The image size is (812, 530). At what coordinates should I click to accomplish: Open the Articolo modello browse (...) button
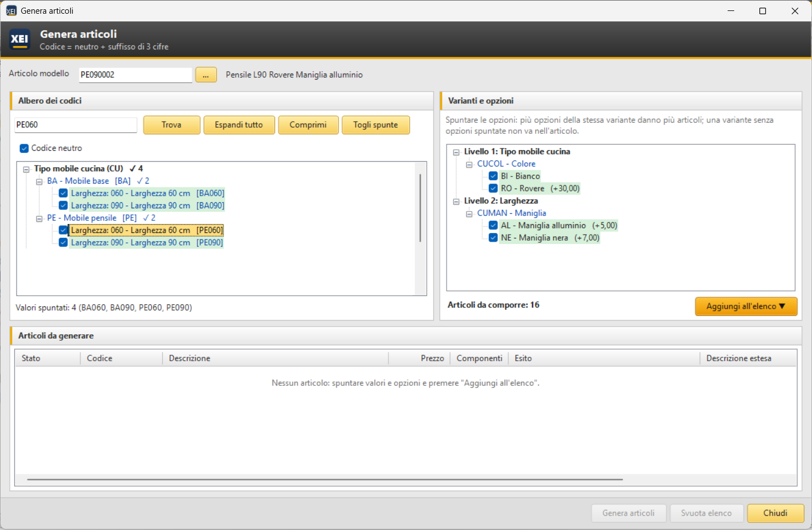tap(206, 75)
